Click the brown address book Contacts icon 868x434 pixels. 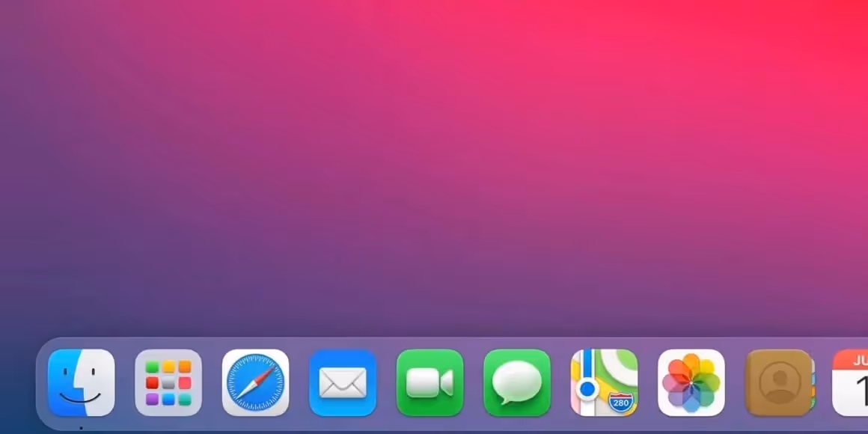point(779,384)
